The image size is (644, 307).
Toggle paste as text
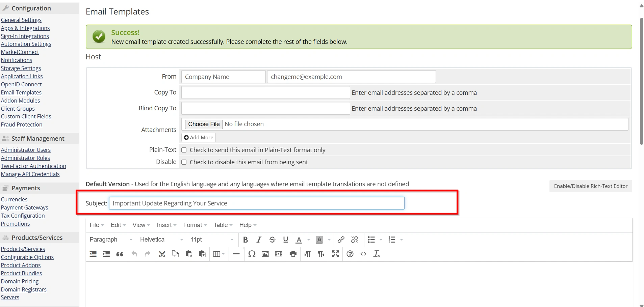pyautogui.click(x=202, y=254)
